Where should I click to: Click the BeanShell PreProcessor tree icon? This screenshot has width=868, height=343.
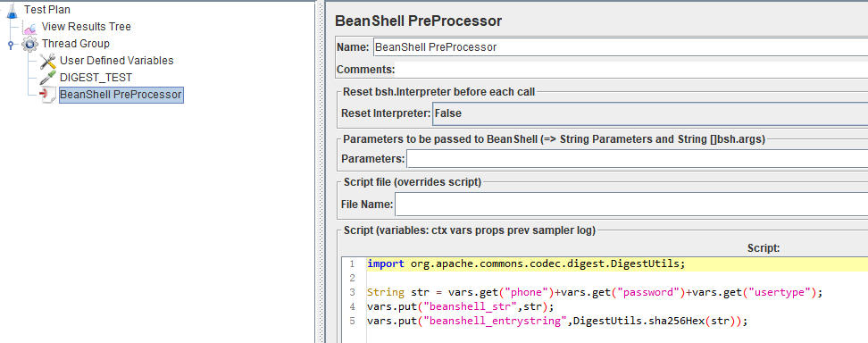(48, 95)
